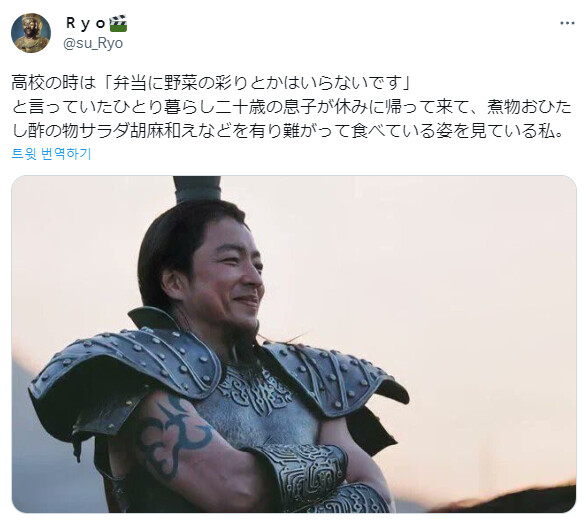
Task: Click the studded left shoulder armor plate
Action: coord(127,368)
